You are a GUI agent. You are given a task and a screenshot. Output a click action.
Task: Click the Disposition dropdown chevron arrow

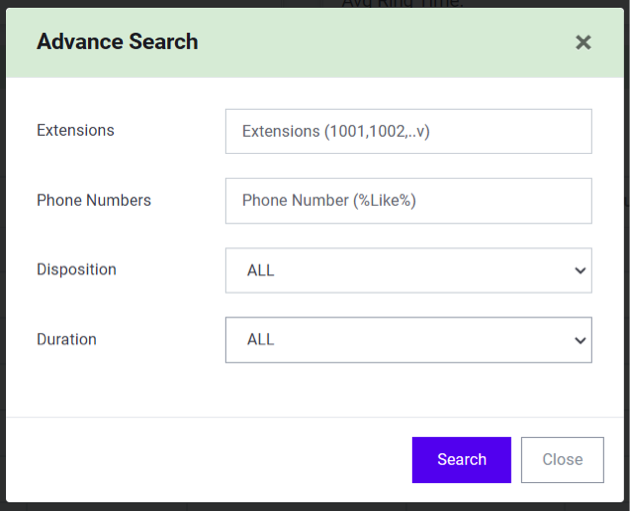click(x=580, y=270)
